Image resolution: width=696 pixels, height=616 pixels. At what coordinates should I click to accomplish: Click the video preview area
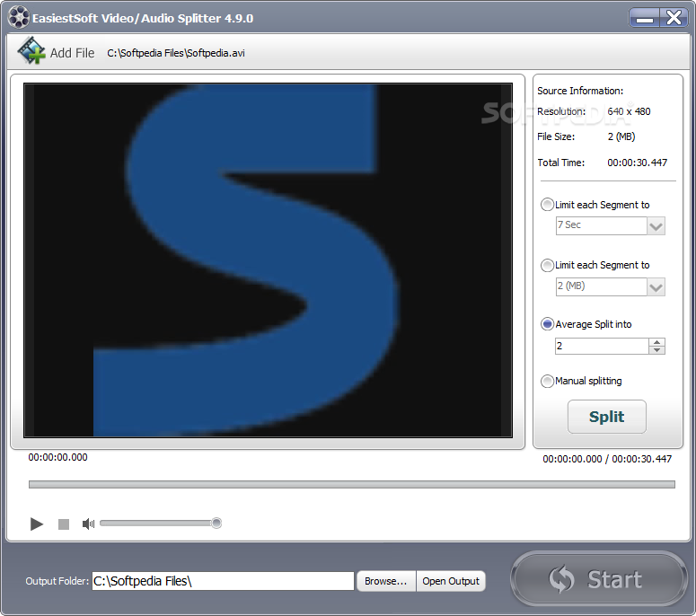[268, 260]
